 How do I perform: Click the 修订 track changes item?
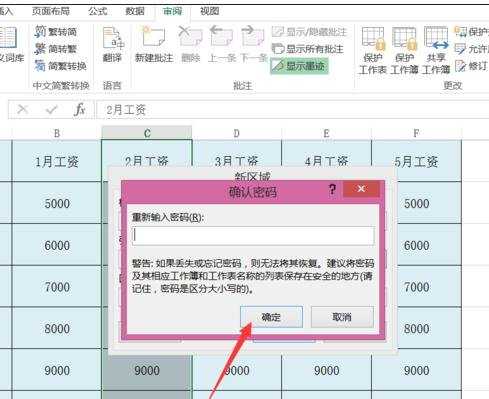(471, 66)
